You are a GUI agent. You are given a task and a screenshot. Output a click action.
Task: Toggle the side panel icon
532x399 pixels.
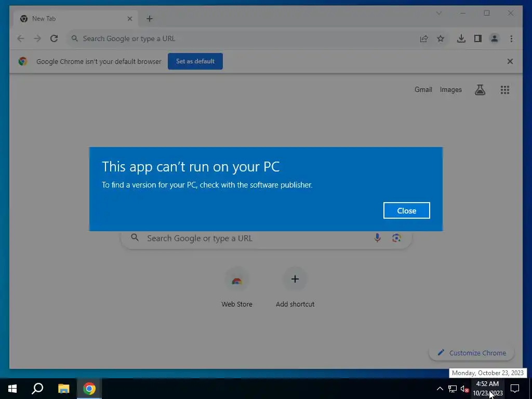478,38
